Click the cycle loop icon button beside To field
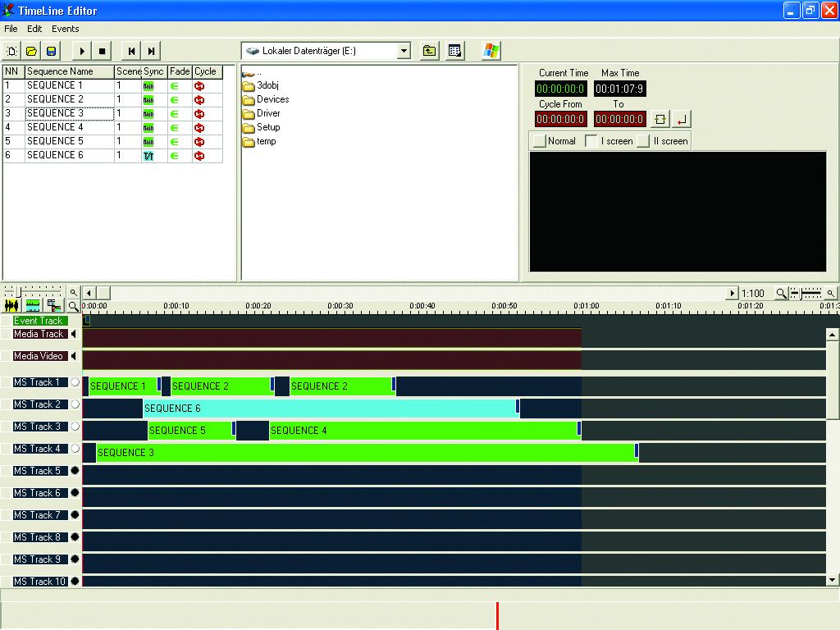Viewport: 840px width, 630px height. click(x=660, y=120)
